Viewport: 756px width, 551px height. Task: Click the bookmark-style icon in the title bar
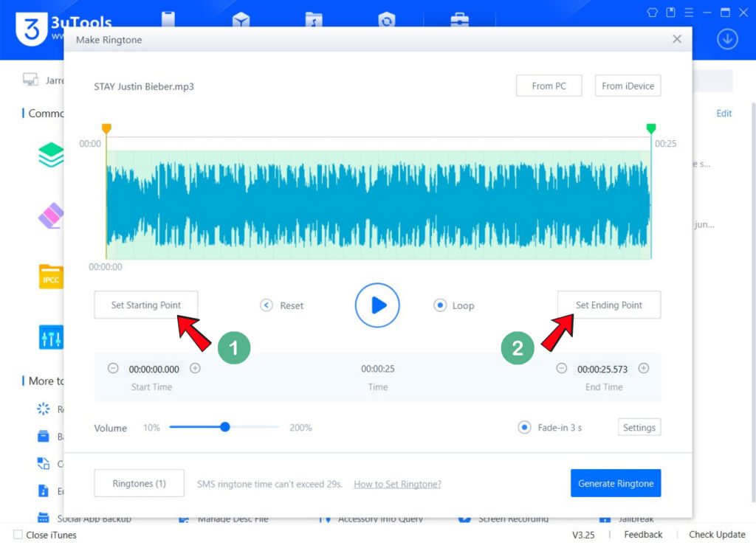point(670,13)
